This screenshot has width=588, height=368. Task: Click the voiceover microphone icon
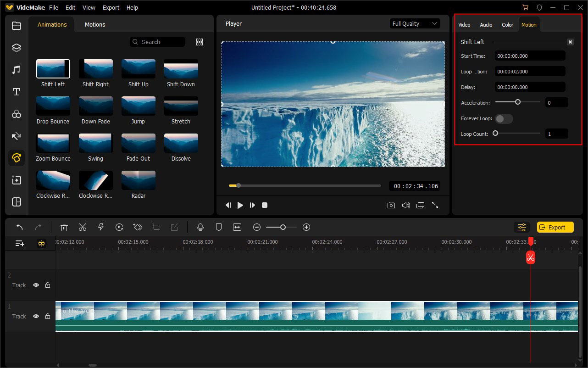pyautogui.click(x=200, y=227)
